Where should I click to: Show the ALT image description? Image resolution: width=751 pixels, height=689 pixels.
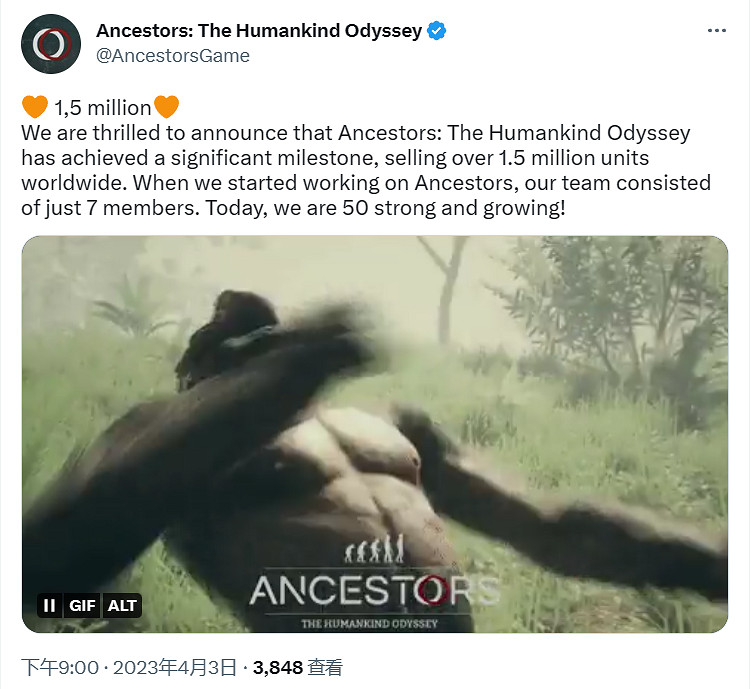122,606
